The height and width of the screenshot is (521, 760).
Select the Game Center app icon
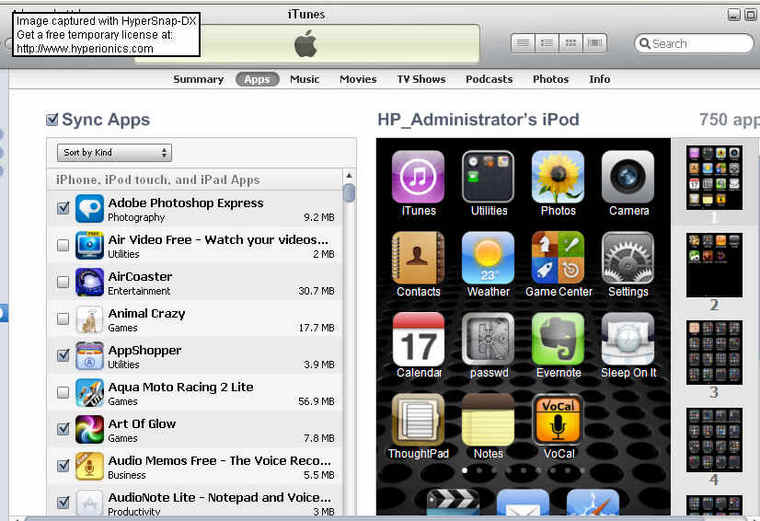[x=558, y=258]
